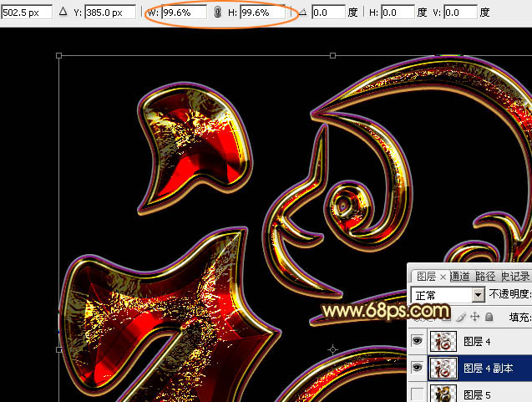Click the H height scale field showing 99.6%
This screenshot has width=532, height=402.
262,13
